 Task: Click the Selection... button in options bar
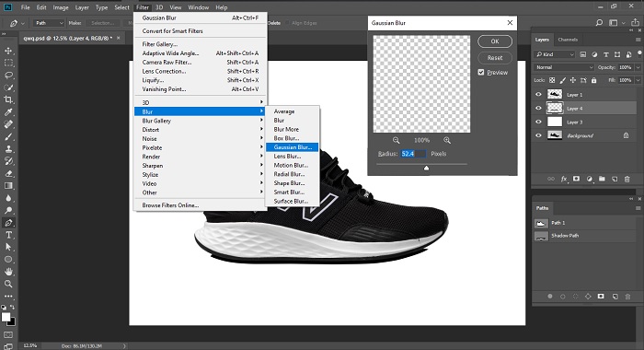click(103, 23)
